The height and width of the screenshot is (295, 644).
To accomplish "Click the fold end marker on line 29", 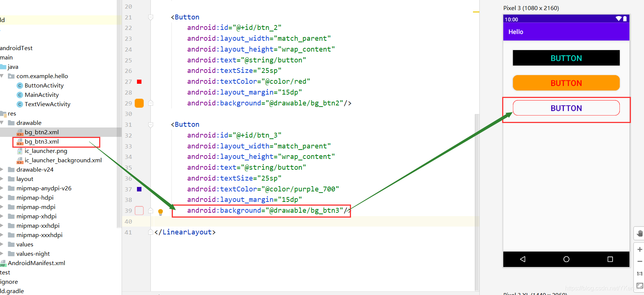I will coord(150,103).
